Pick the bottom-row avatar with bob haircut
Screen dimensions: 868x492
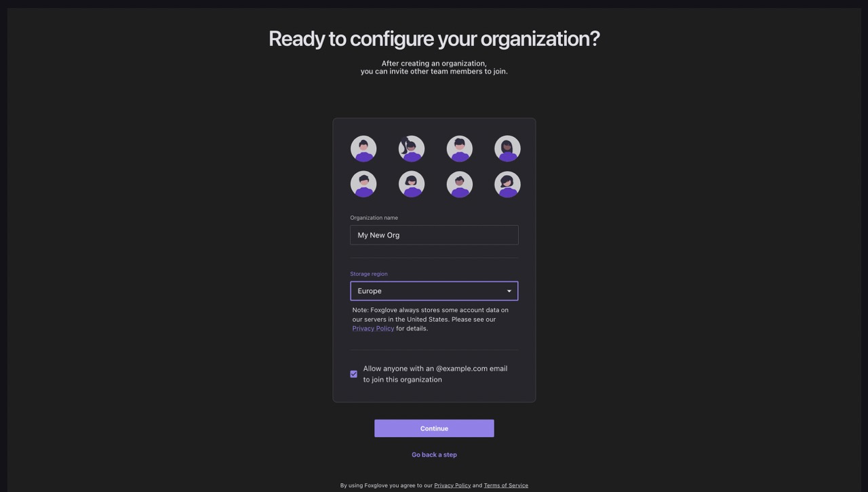(412, 184)
